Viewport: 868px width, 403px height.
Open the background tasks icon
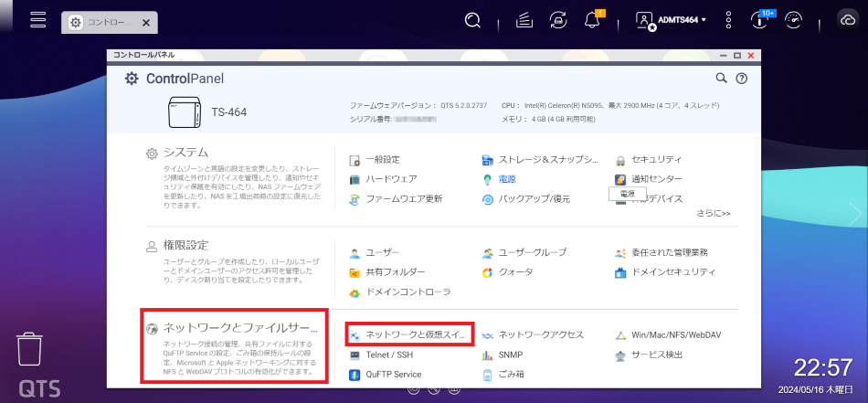[524, 21]
